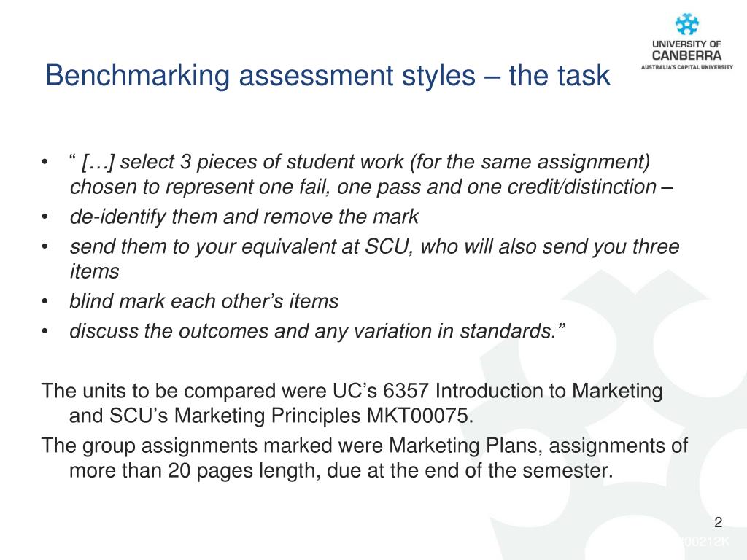Click the line 'blind mark each other's items'

[x=204, y=301]
